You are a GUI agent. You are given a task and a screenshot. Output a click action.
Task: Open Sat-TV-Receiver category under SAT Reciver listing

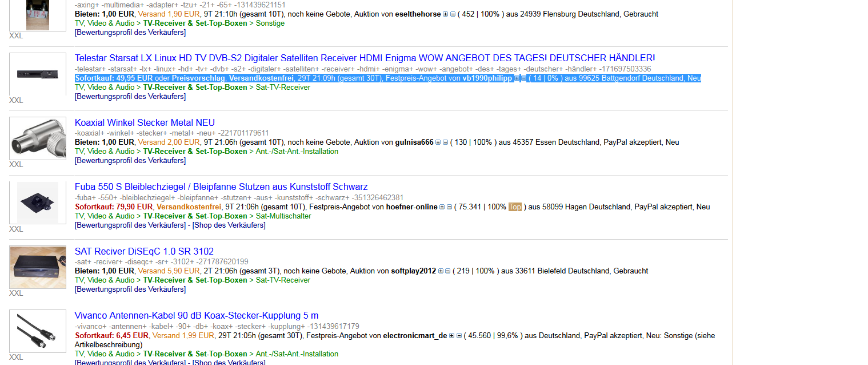[283, 280]
